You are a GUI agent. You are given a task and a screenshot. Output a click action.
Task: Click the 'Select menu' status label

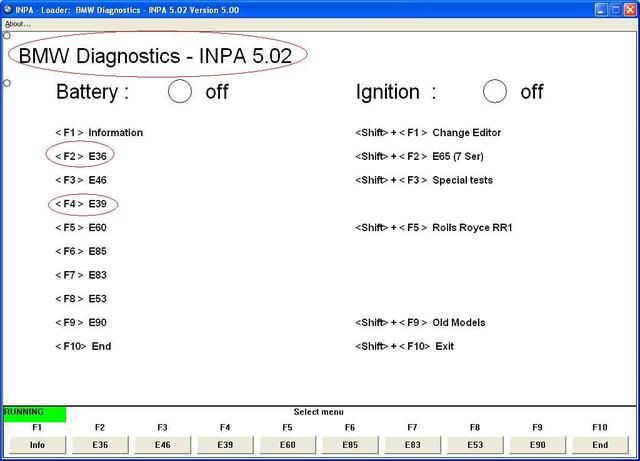[x=318, y=412]
